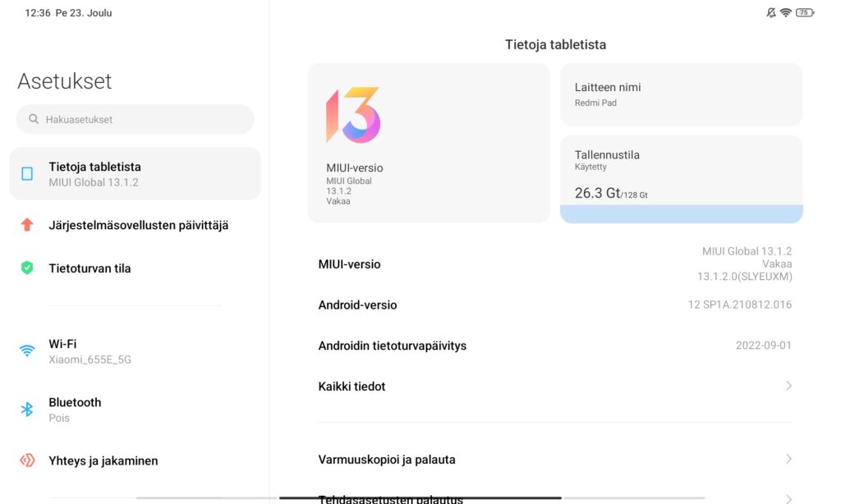Open the MIUI-versio details row

[x=555, y=263]
